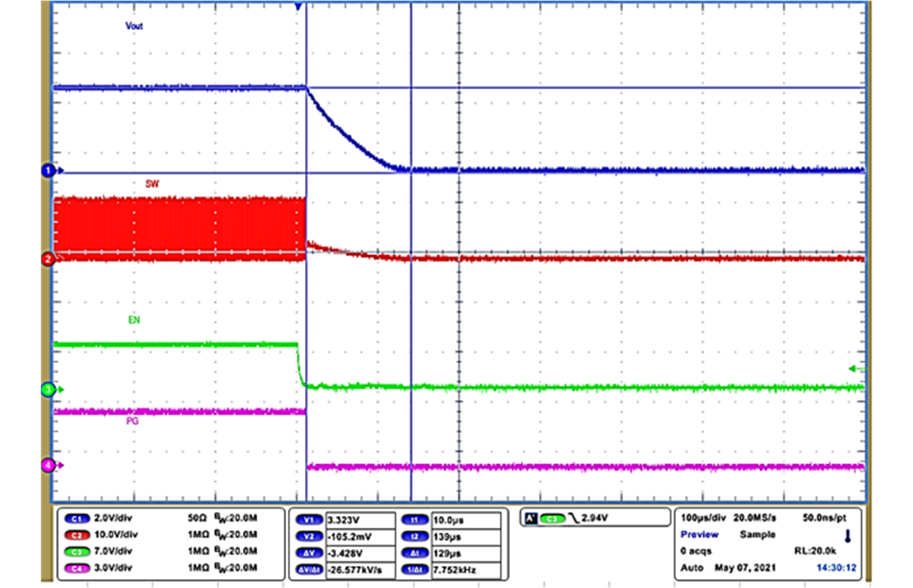Click the 1/Δt frequency measurement badge

(x=416, y=570)
